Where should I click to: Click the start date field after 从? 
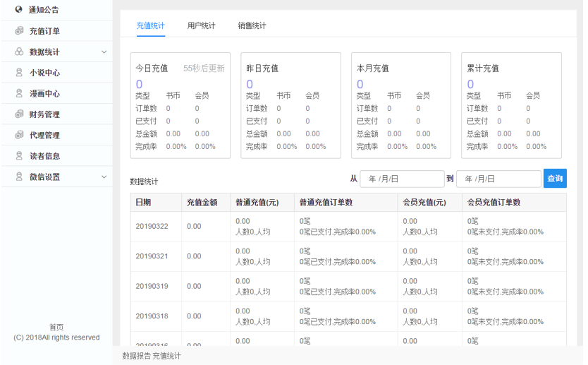pos(402,179)
